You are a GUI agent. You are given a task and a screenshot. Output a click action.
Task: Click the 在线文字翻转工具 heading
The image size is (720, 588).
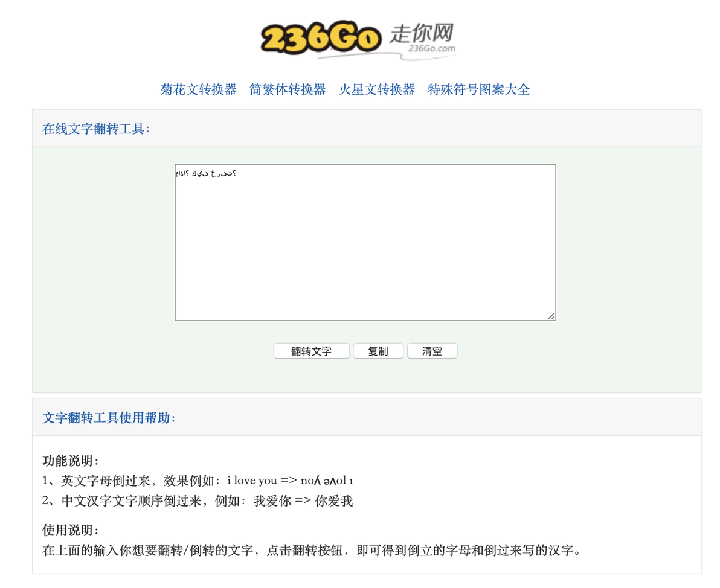[x=96, y=129]
